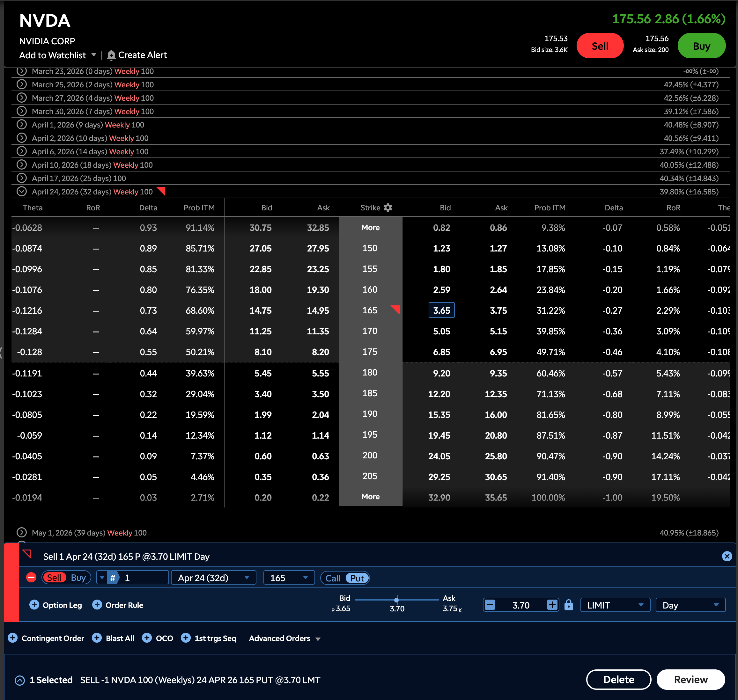Remove the option leg with red minus icon
This screenshot has width=738, height=700.
click(x=31, y=578)
